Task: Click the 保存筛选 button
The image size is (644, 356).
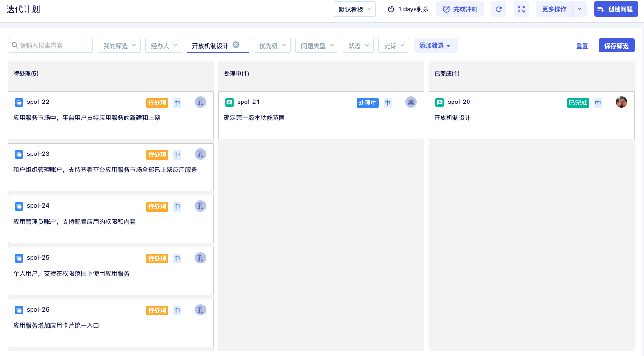Action: point(617,45)
